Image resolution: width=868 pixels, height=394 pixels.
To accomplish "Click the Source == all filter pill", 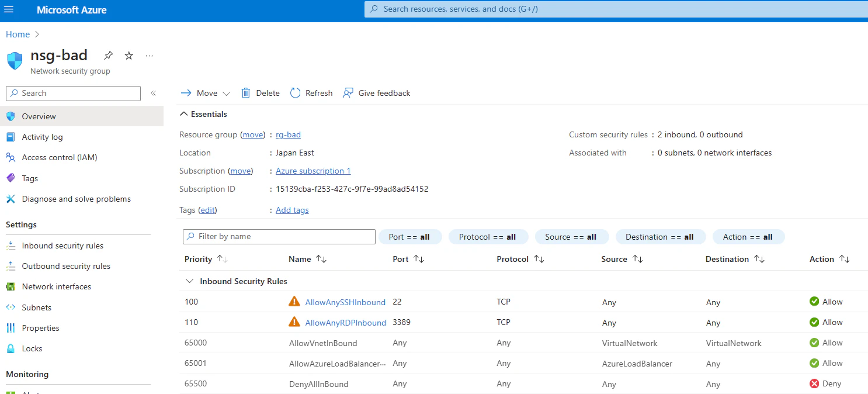I will [x=571, y=237].
